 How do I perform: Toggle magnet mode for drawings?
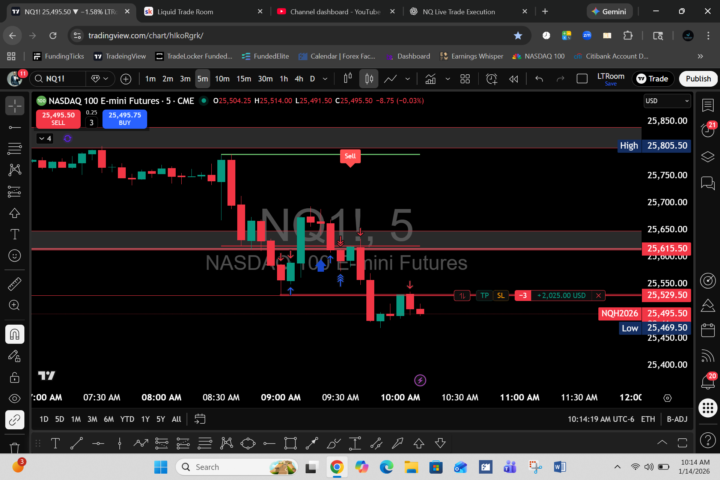click(15, 334)
